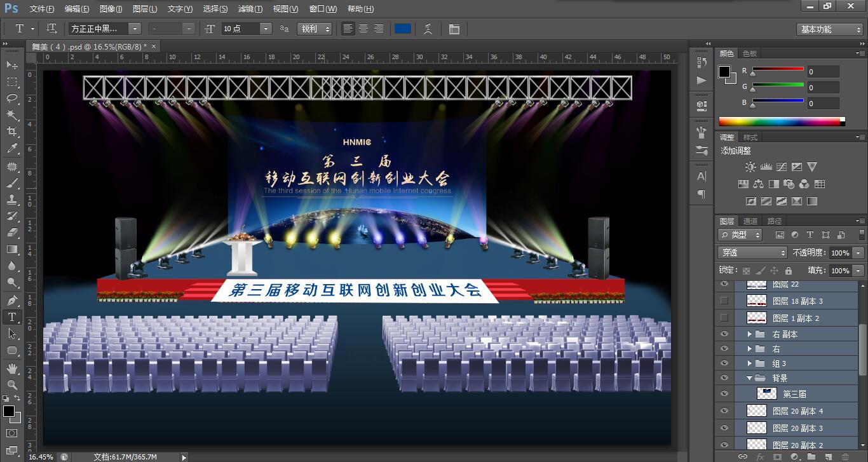Toggle lock all for layer
Screen dimensions: 868x462
tap(789, 271)
